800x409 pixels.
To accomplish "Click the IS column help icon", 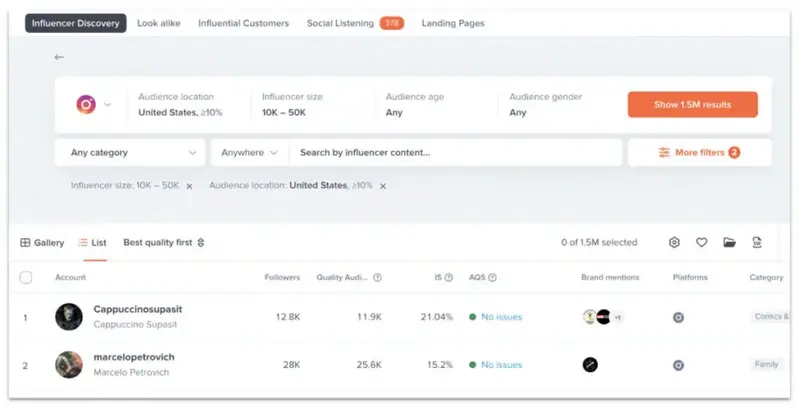I will point(449,278).
